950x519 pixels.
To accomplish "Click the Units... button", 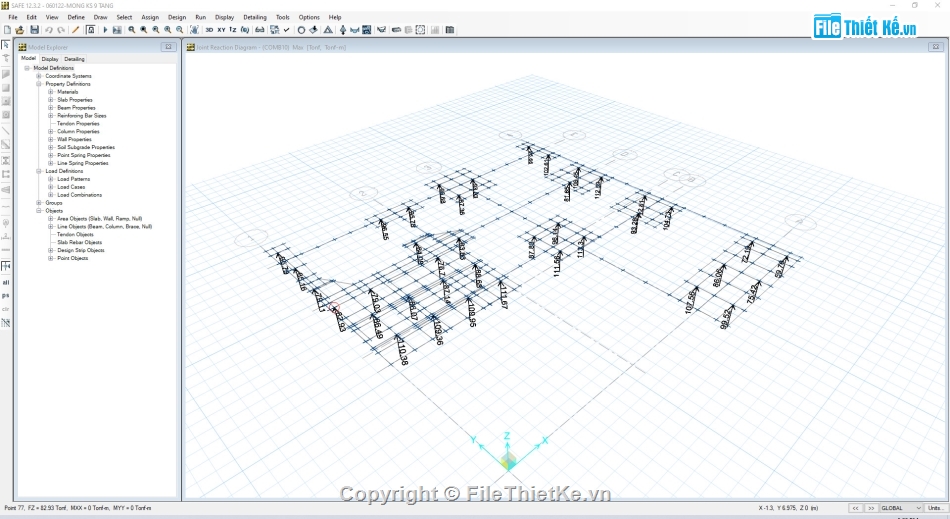I will point(935,508).
